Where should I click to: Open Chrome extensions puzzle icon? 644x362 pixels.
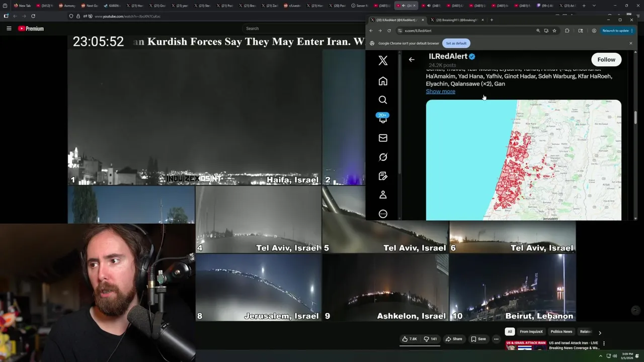pyautogui.click(x=567, y=31)
